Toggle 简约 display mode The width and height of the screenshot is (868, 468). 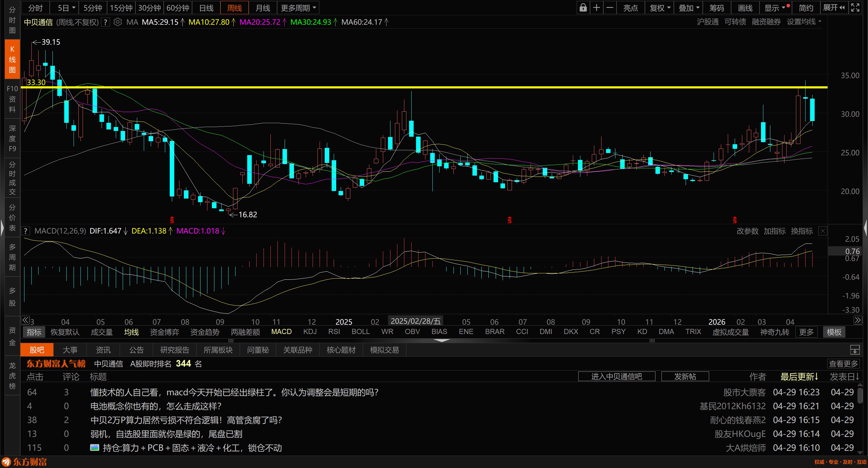point(806,8)
